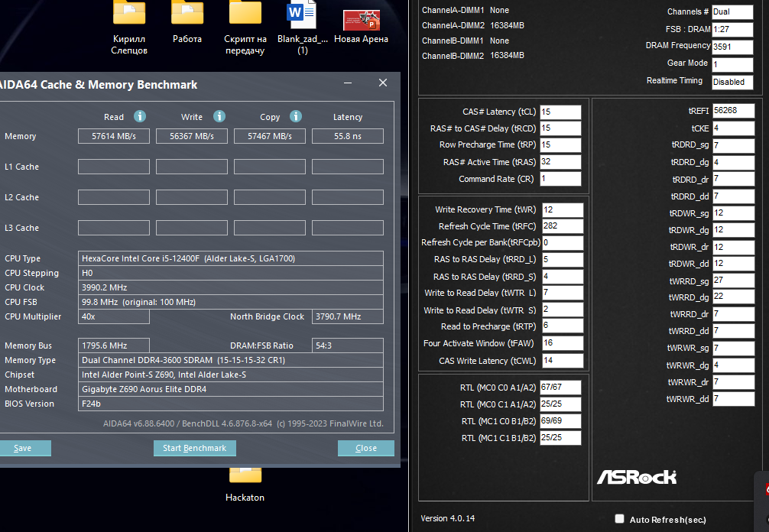Viewport: 769px width, 532px height.
Task: Click the Write info icon
Action: pyautogui.click(x=219, y=116)
